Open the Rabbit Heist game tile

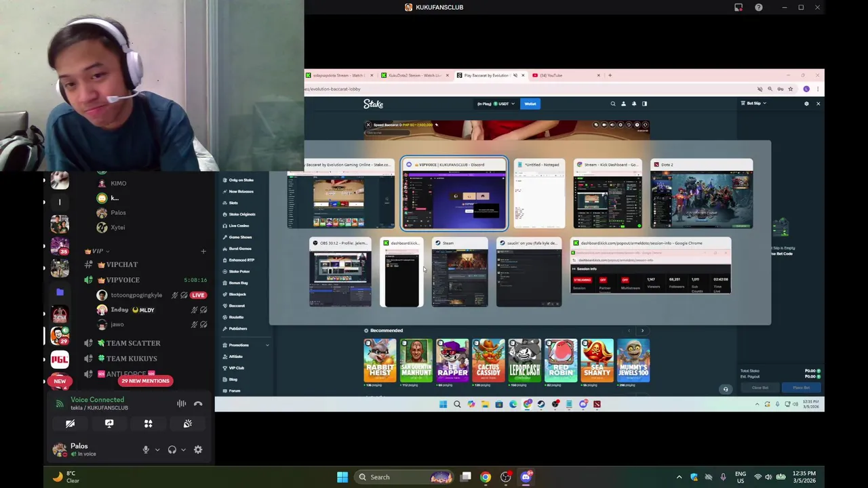click(380, 361)
